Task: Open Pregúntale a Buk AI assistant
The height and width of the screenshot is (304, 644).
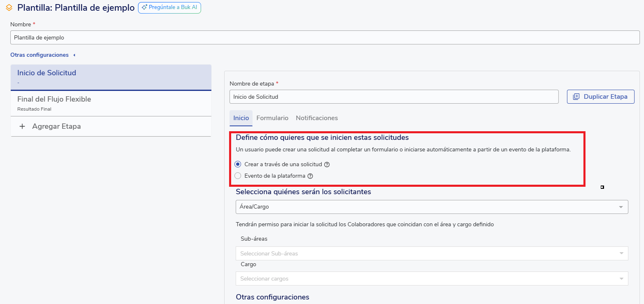Action: (169, 7)
